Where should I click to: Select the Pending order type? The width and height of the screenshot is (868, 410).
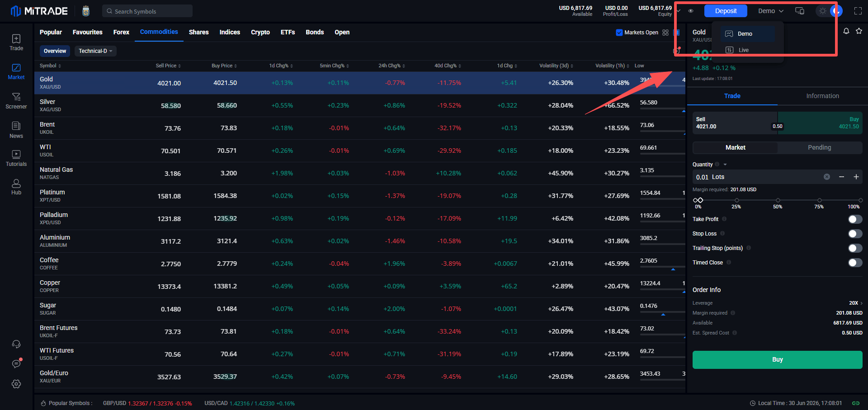820,147
